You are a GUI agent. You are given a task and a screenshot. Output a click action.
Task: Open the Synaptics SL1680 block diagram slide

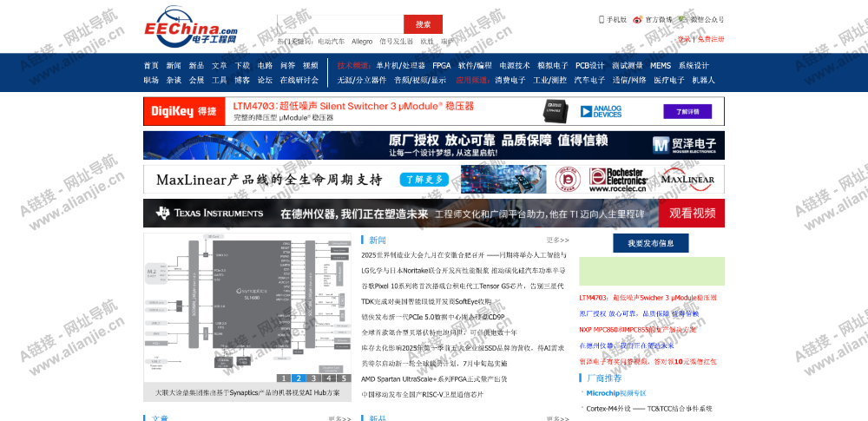coord(247,308)
